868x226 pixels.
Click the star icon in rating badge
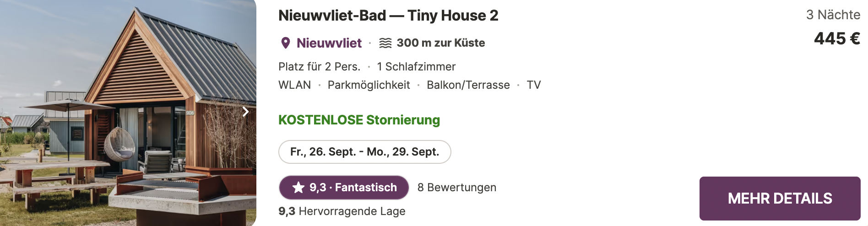pos(298,188)
